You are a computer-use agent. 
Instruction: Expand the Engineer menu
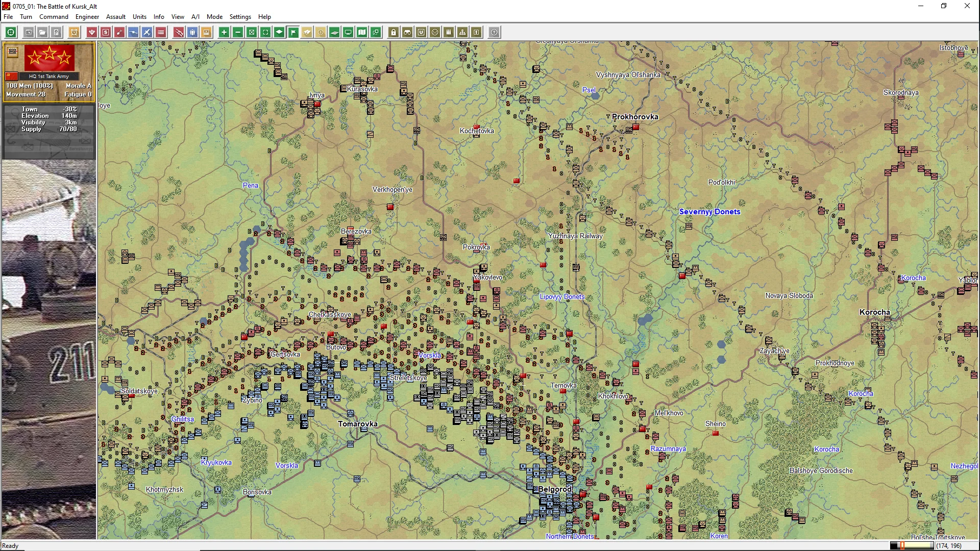(87, 17)
